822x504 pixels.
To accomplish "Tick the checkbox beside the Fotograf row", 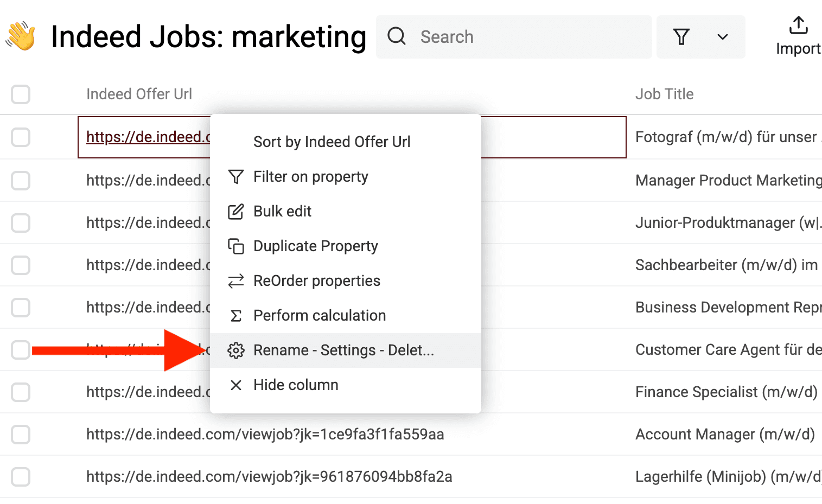I will [20, 137].
